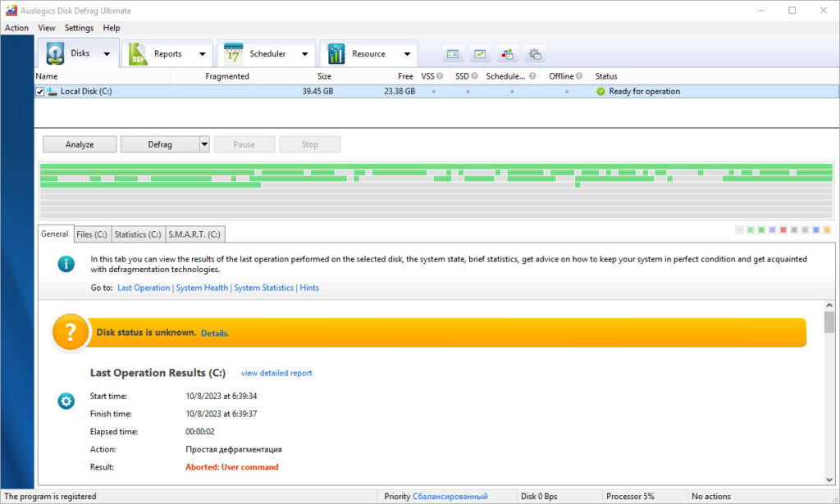The width and height of the screenshot is (840, 504).
Task: Click the Offline column help icon
Action: [579, 76]
